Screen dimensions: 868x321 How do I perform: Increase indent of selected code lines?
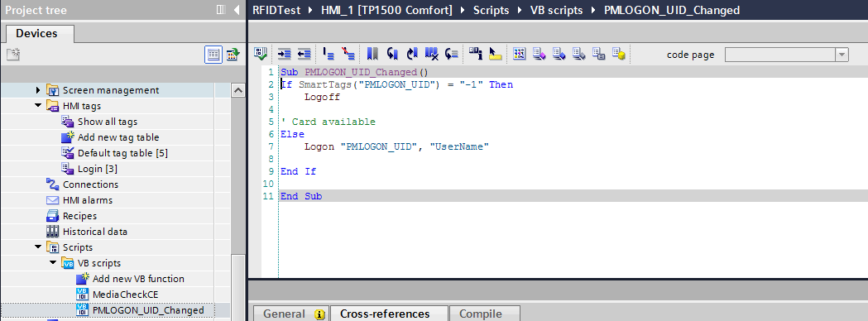pos(284,54)
